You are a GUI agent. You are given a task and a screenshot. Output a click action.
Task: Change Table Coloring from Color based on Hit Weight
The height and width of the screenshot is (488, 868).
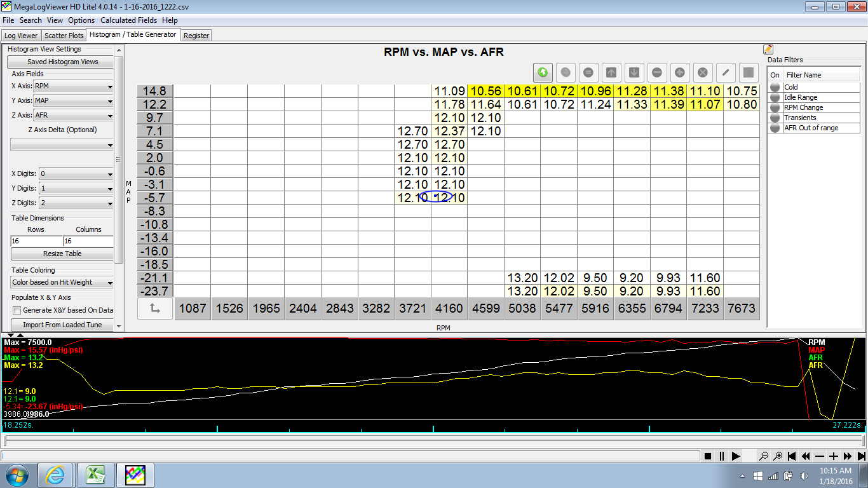tap(61, 281)
